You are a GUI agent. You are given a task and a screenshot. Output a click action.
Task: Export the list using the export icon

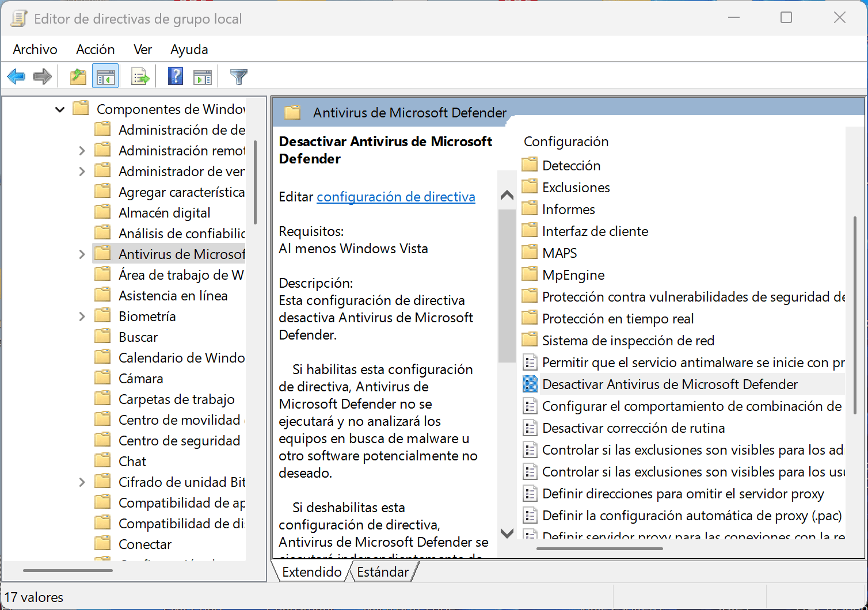click(139, 76)
